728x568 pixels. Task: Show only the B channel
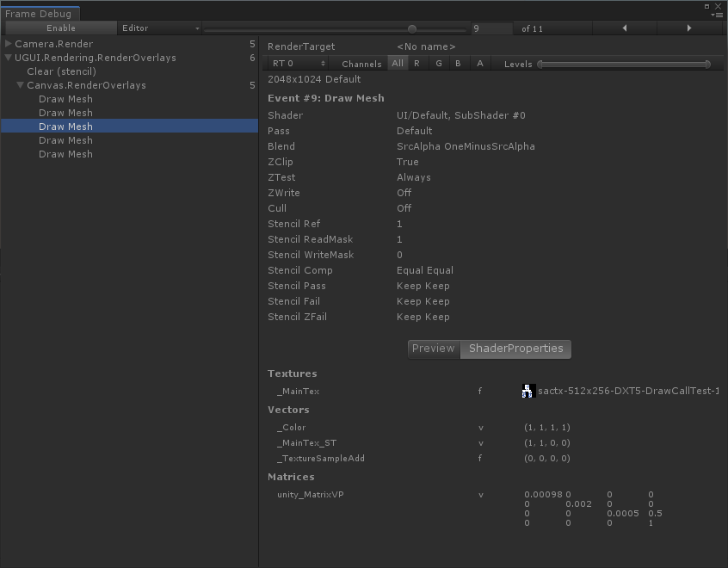pyautogui.click(x=459, y=64)
